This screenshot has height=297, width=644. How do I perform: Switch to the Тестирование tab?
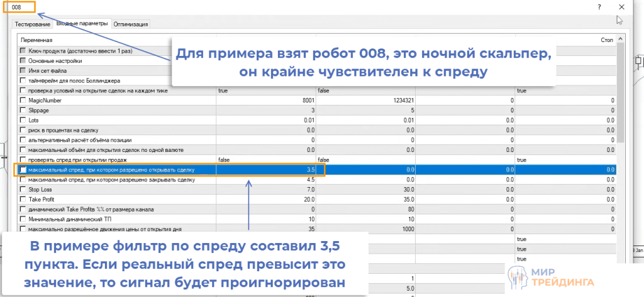[x=33, y=24]
